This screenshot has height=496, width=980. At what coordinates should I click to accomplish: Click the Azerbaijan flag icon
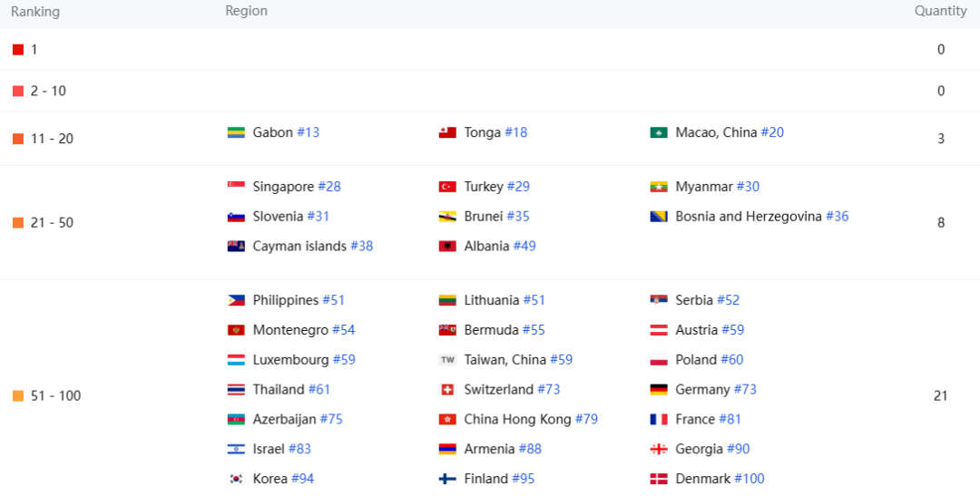(x=236, y=419)
